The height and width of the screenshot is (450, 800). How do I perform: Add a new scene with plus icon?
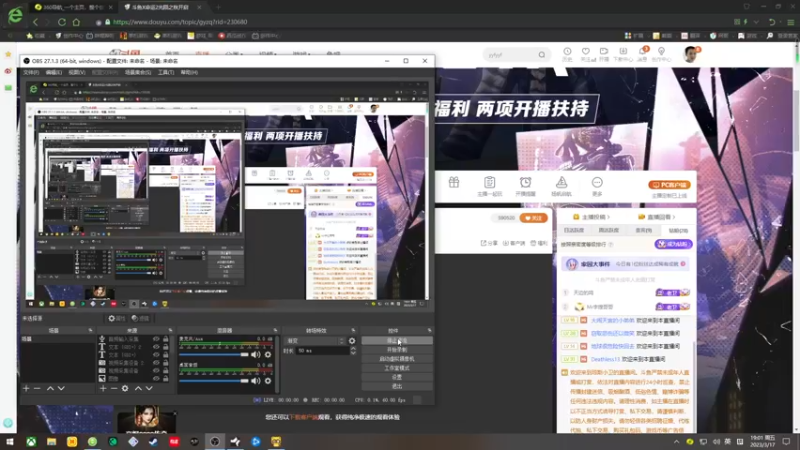(x=26, y=388)
